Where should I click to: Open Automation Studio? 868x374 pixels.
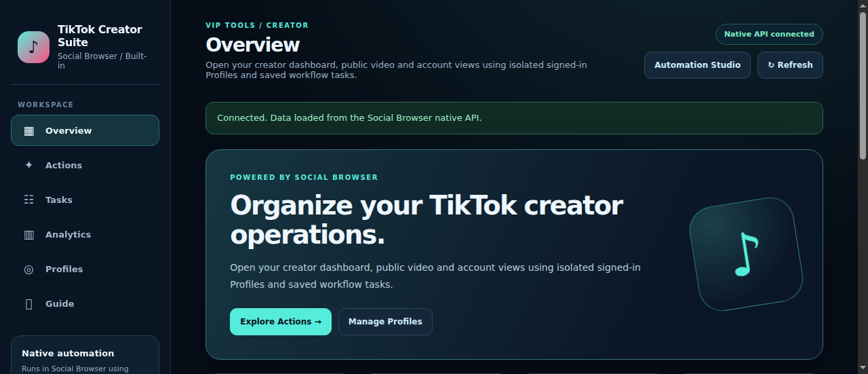pyautogui.click(x=697, y=65)
